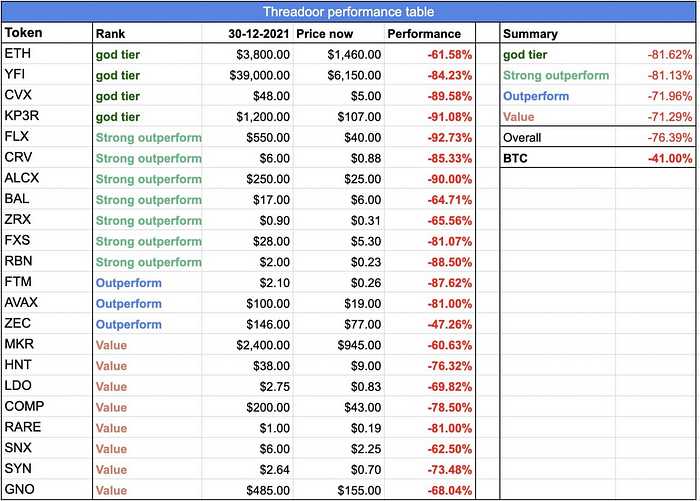Select the YFI token cell

[47, 75]
